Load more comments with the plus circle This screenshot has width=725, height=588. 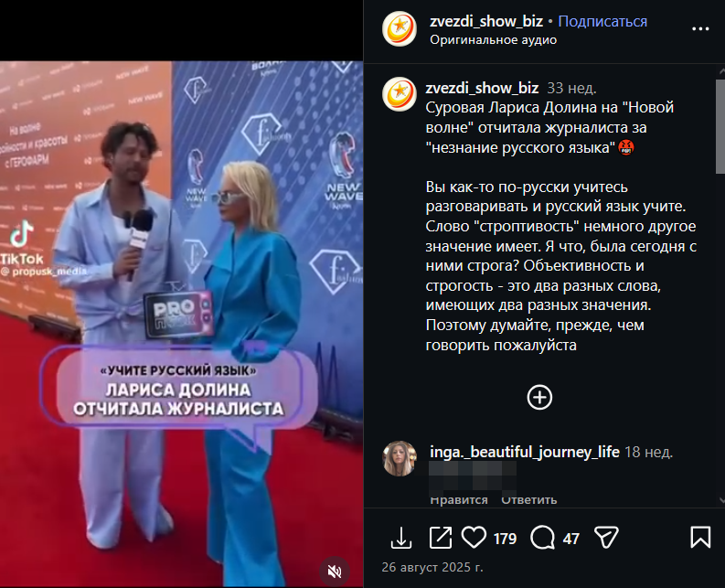539,397
